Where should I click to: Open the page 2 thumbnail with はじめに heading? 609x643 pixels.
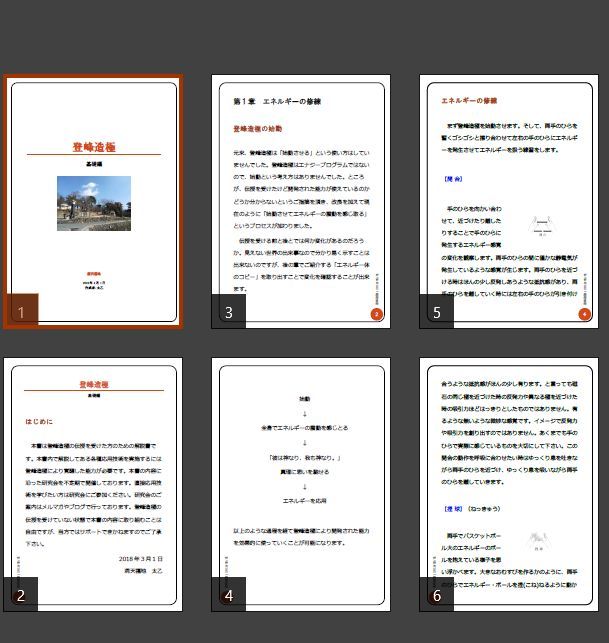click(94, 484)
